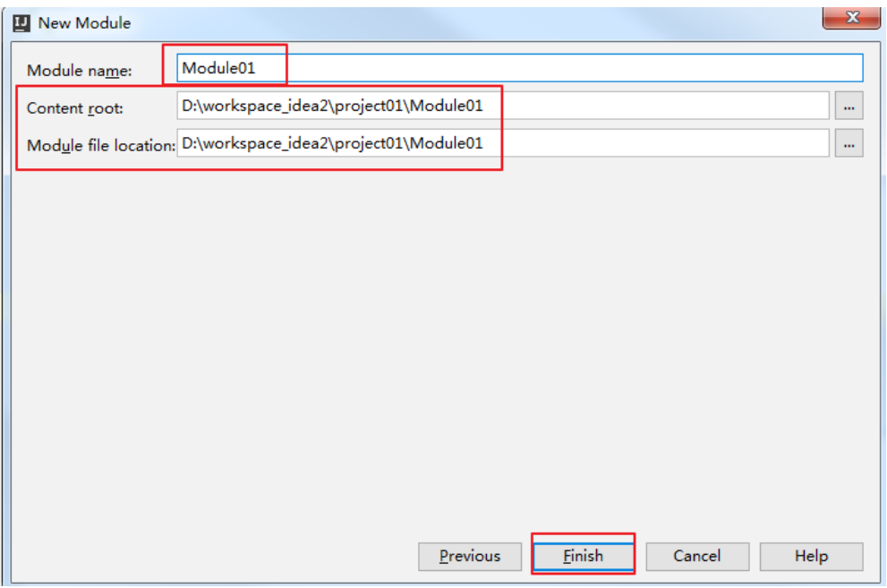Viewport: 887px width, 588px height.
Task: Go back with the Previous button
Action: (470, 557)
